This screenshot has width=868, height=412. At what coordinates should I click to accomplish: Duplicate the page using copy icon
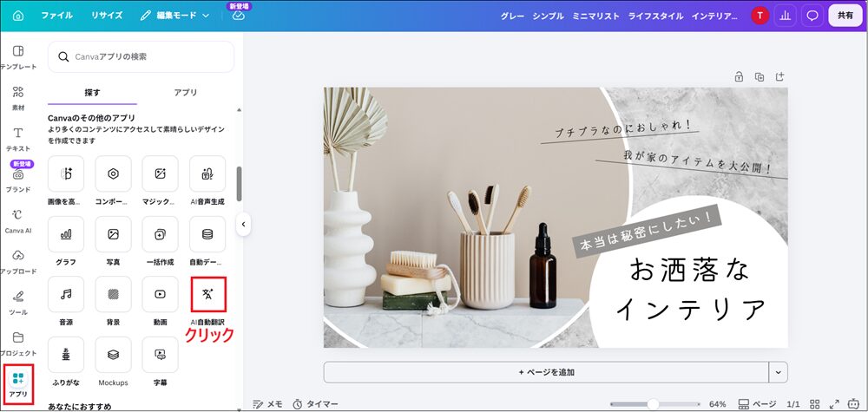click(x=759, y=77)
